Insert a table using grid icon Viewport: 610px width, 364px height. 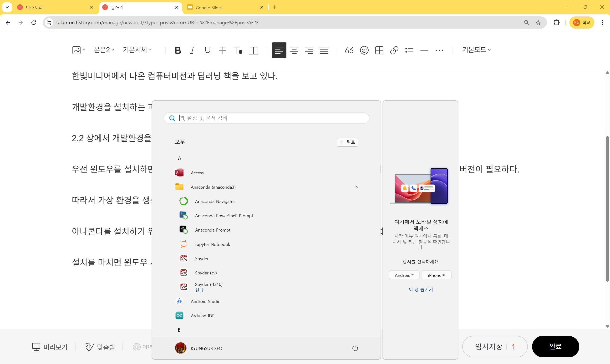(x=379, y=50)
